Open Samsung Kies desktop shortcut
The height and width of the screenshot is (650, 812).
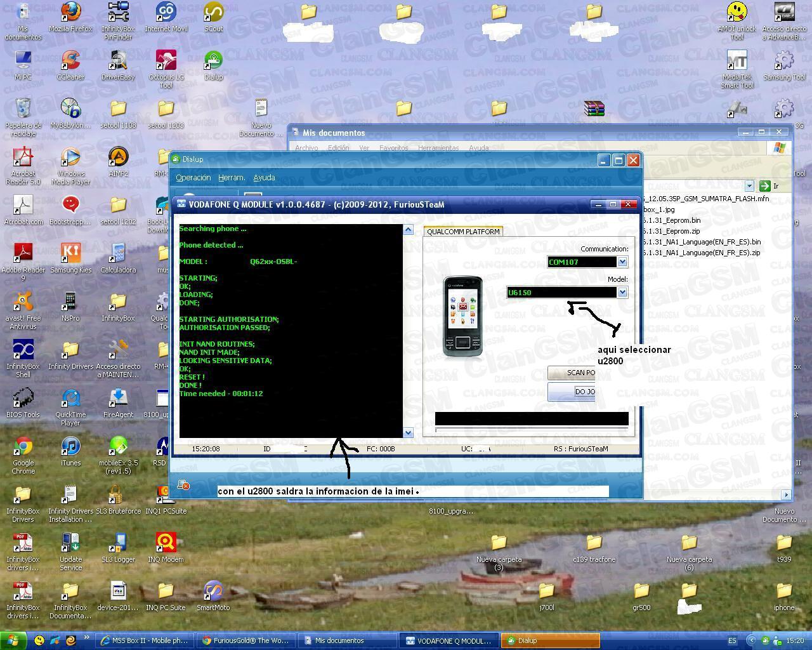(70, 258)
